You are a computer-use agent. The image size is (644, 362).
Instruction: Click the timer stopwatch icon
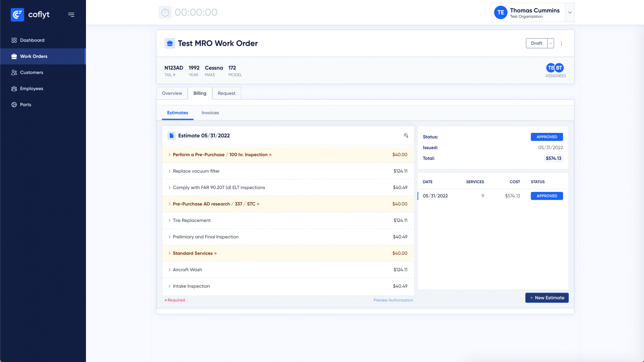click(x=165, y=13)
